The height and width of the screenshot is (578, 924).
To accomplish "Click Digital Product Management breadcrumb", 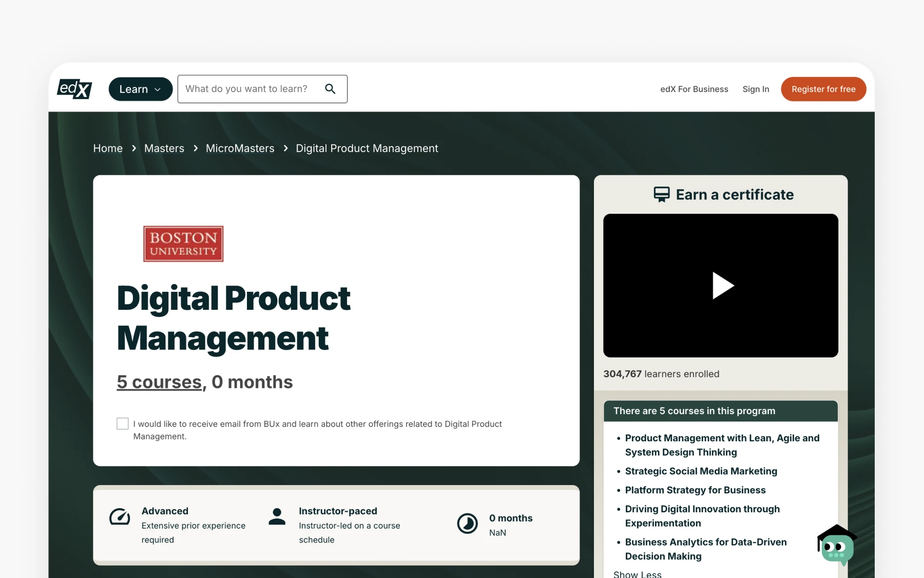I will (367, 148).
